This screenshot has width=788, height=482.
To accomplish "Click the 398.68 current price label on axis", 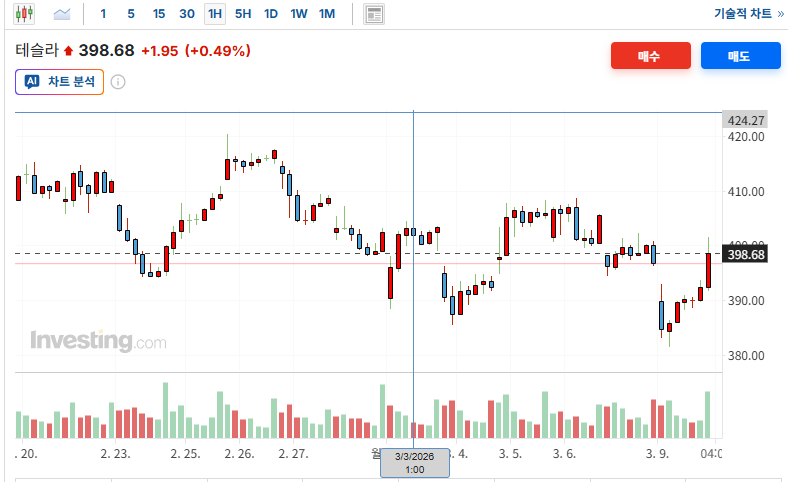I will pyautogui.click(x=747, y=255).
